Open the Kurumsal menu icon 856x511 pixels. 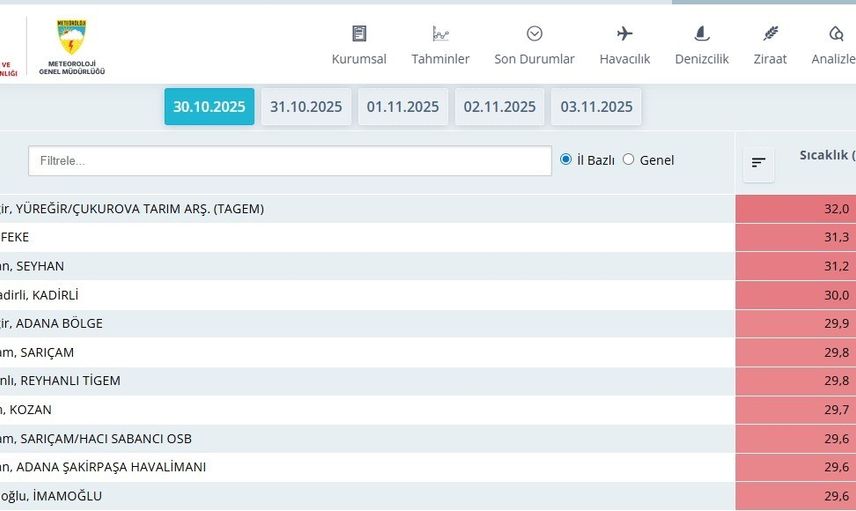click(359, 34)
